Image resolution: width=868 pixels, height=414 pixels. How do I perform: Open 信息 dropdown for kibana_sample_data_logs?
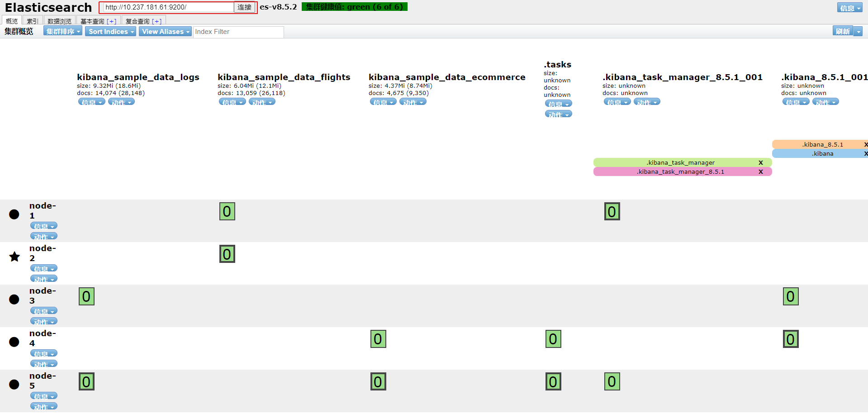tap(92, 102)
